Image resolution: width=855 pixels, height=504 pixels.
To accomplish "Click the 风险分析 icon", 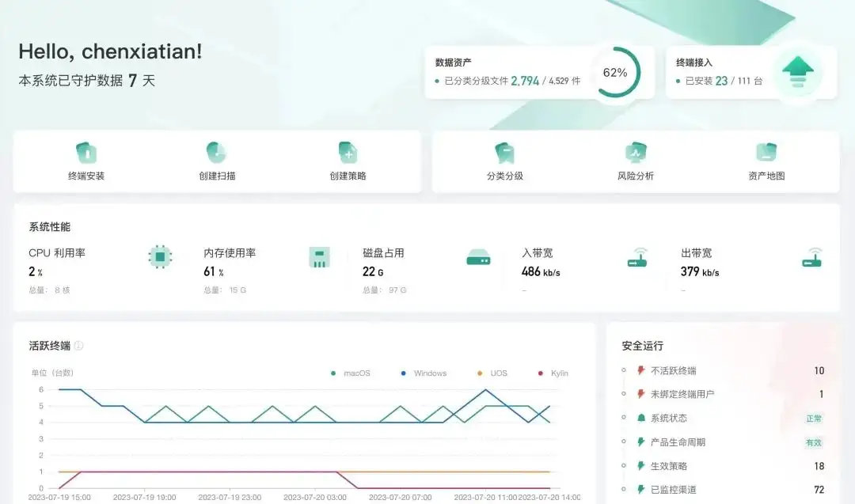I will tap(636, 153).
